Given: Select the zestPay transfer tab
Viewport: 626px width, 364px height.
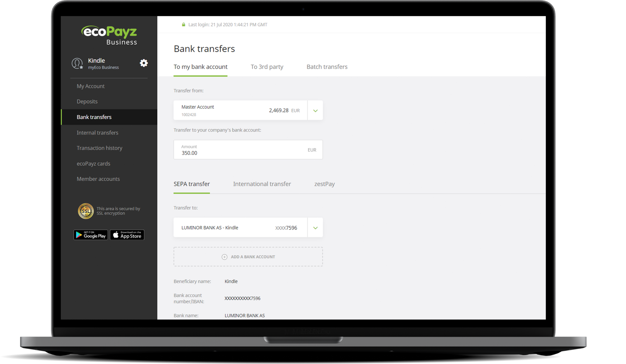Looking at the screenshot, I should point(324,184).
